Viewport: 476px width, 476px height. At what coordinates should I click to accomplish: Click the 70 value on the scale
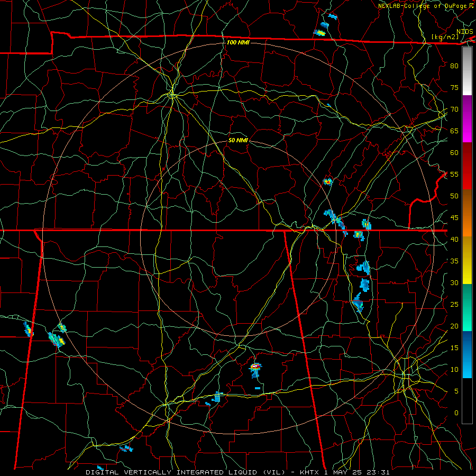click(x=454, y=109)
